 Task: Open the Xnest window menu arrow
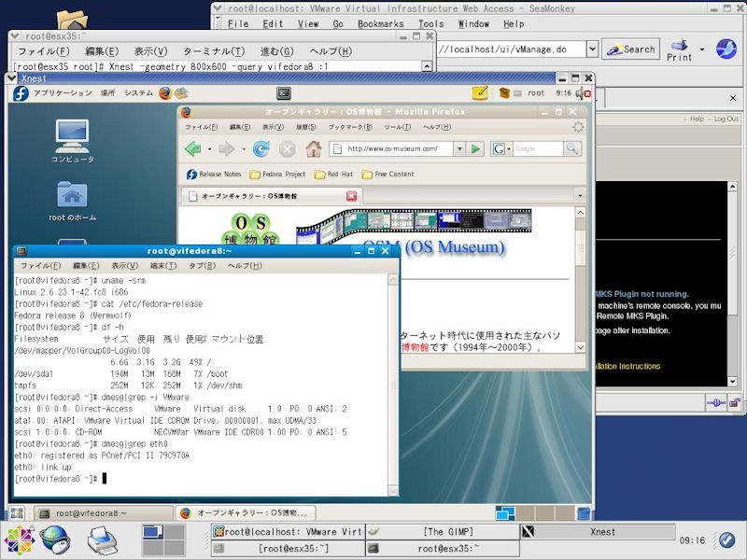12,78
